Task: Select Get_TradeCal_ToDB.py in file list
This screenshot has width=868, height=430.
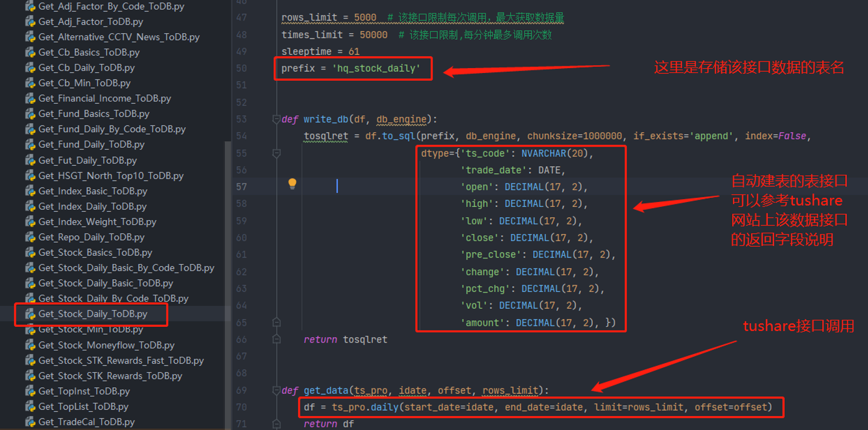Action: (86, 422)
